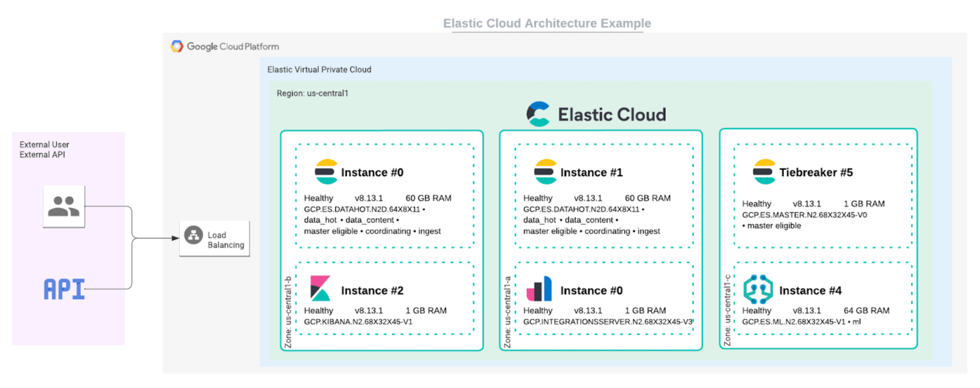
Task: Click the Google Cloud Platform logo
Action: (x=177, y=46)
